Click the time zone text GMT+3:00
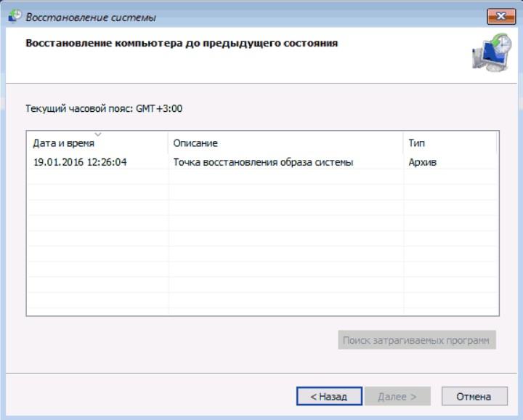This screenshot has width=523, height=420. 159,108
